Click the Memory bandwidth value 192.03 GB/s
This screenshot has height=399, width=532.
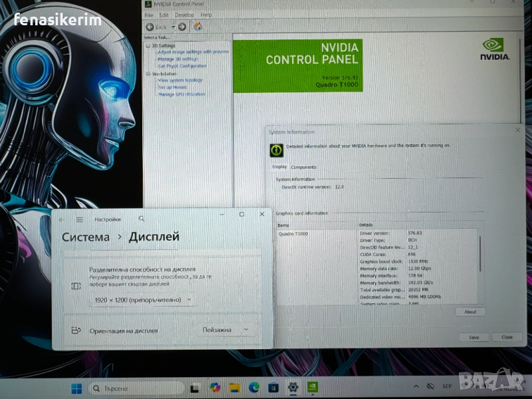click(420, 283)
